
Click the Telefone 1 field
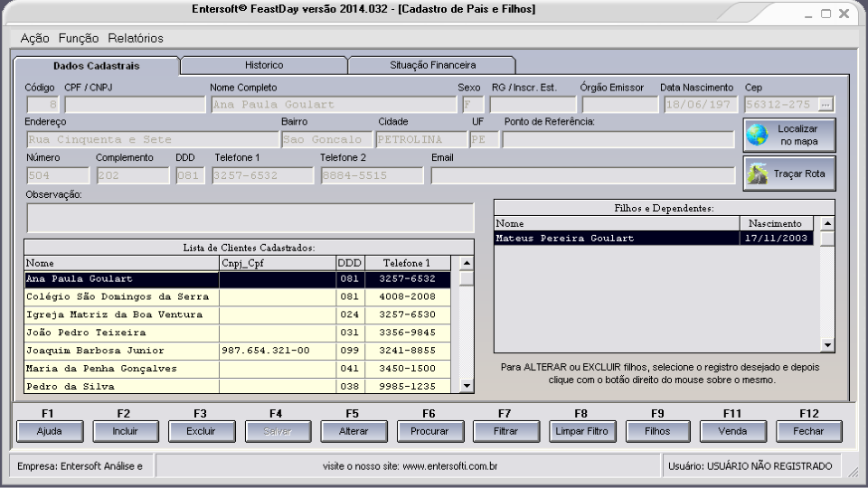262,175
